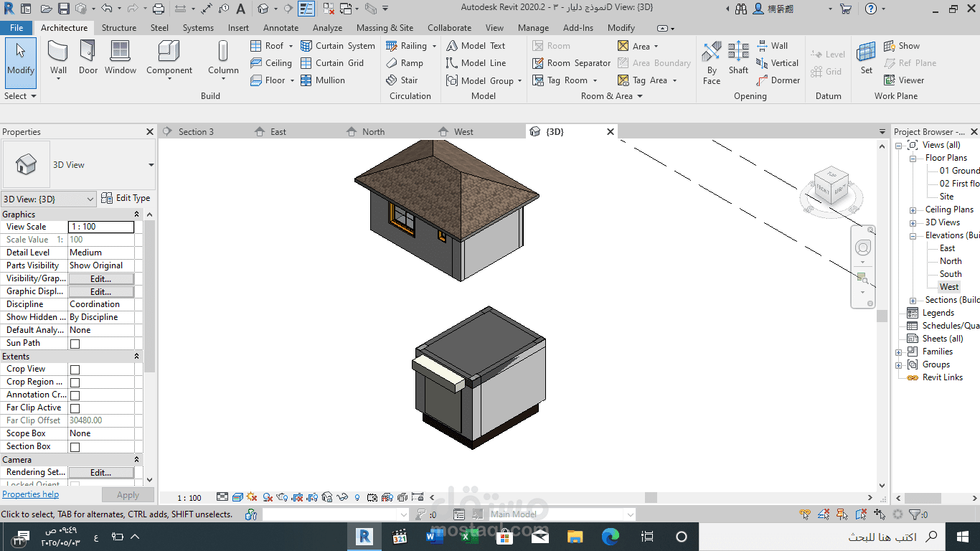Image resolution: width=980 pixels, height=551 pixels.
Task: Click Edit button for Graphic Display Options
Action: tap(100, 292)
